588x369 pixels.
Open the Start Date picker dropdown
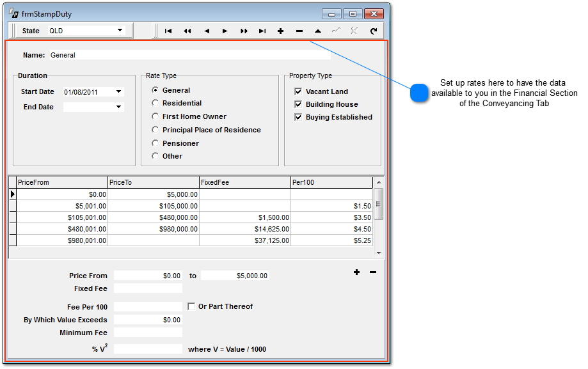tap(118, 92)
